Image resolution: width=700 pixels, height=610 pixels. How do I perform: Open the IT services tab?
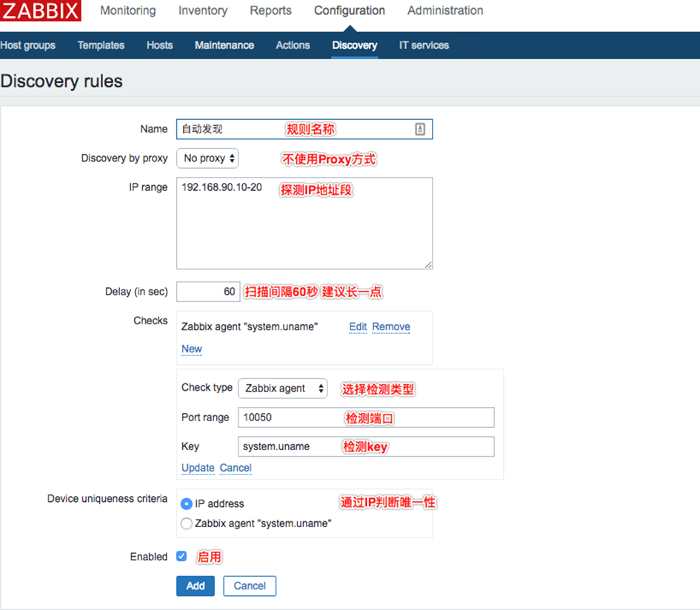tap(424, 45)
